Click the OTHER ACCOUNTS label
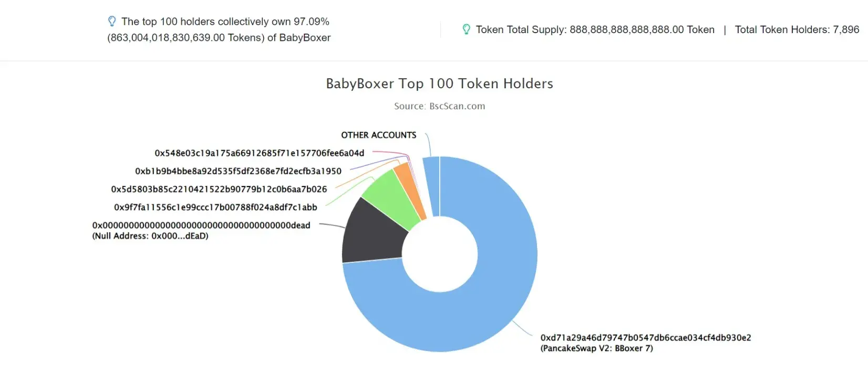868x382 pixels. (378, 135)
